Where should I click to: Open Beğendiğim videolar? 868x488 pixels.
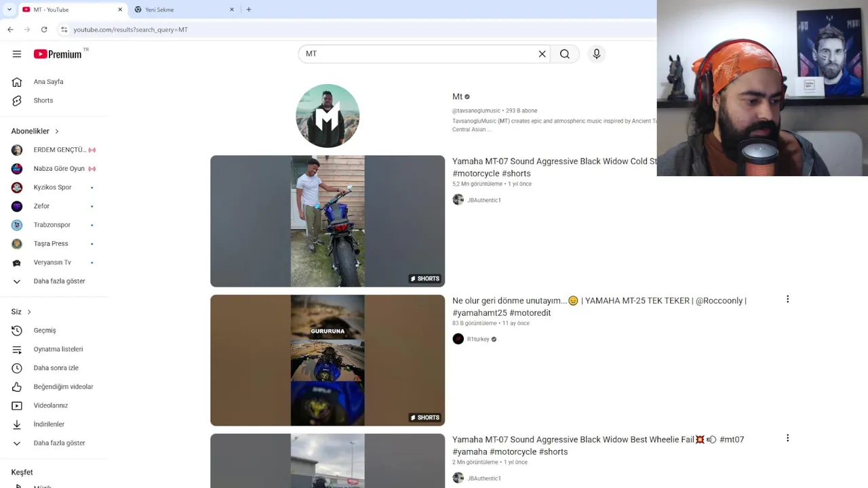[x=54, y=386]
